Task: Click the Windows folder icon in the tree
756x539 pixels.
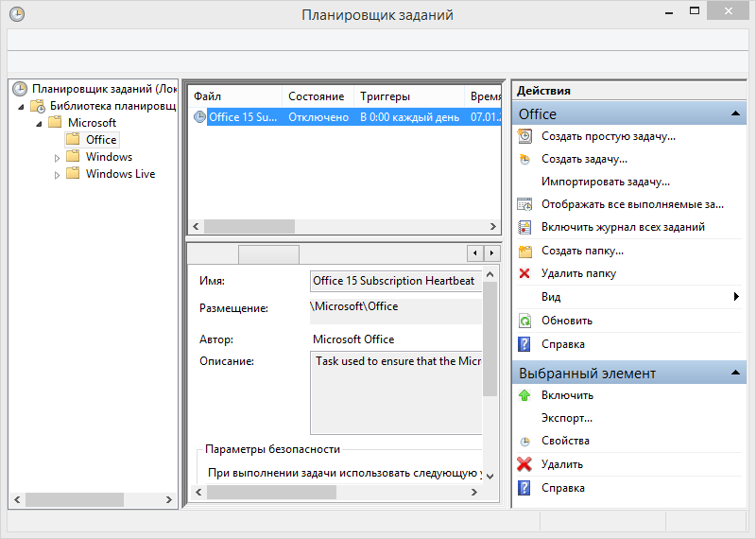Action: pyautogui.click(x=73, y=156)
